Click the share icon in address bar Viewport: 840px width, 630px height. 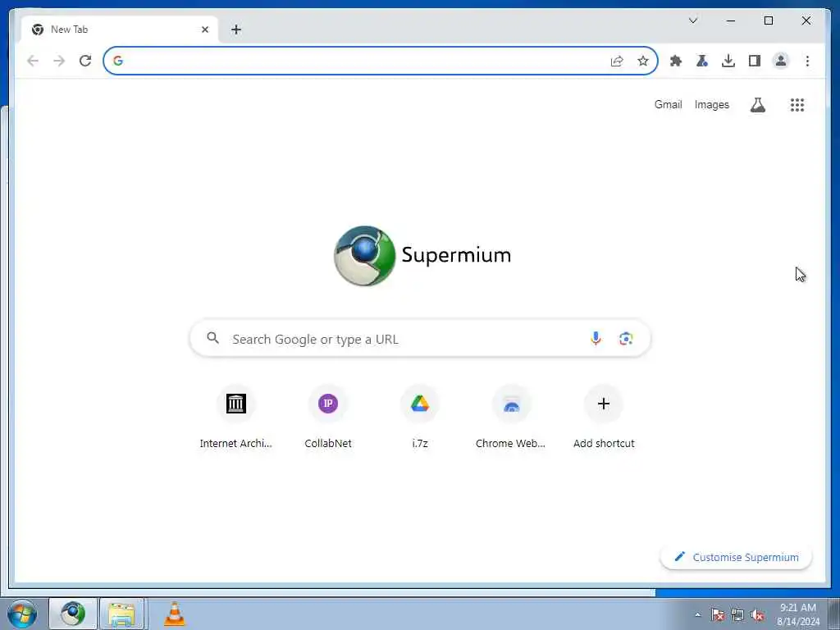pos(617,61)
